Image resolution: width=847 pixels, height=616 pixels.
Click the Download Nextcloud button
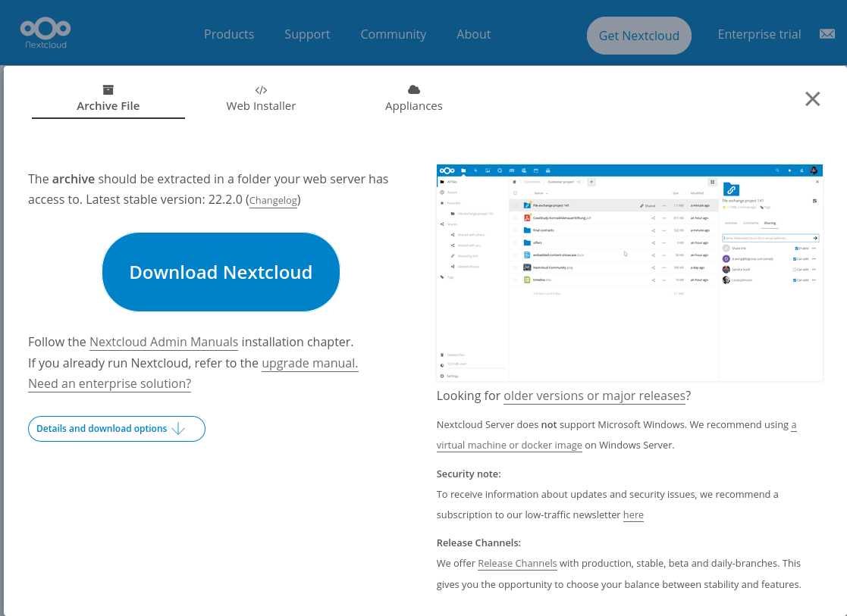(x=221, y=272)
